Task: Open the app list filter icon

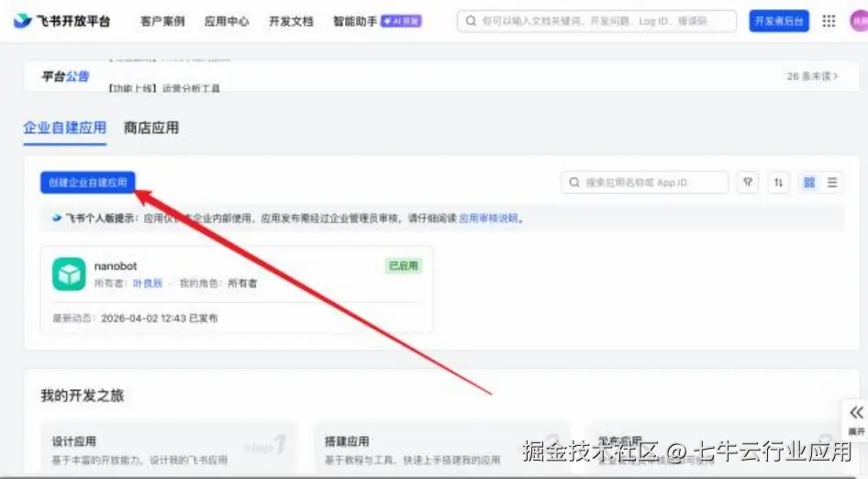Action: tap(747, 183)
